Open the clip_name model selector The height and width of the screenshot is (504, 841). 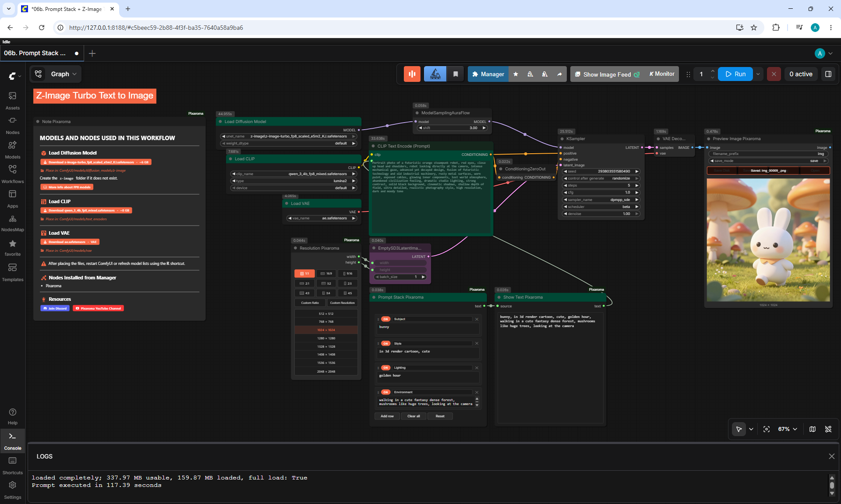[x=293, y=174]
